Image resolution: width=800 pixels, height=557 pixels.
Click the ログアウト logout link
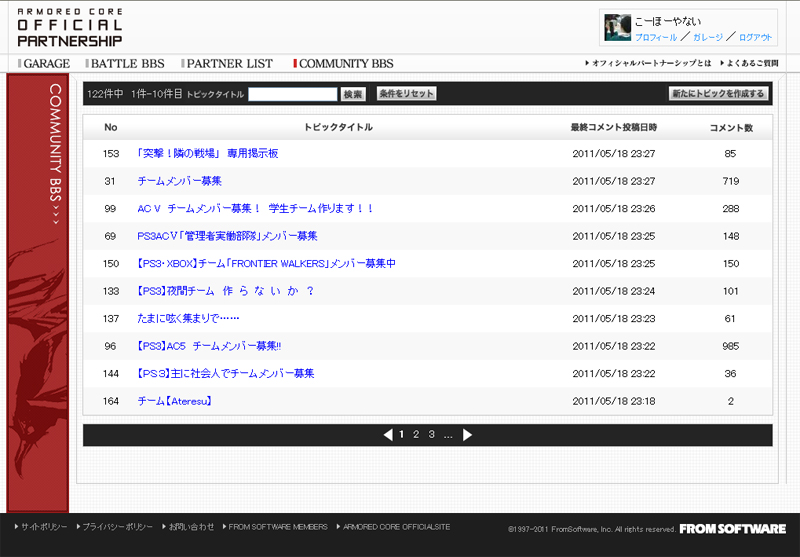[755, 37]
